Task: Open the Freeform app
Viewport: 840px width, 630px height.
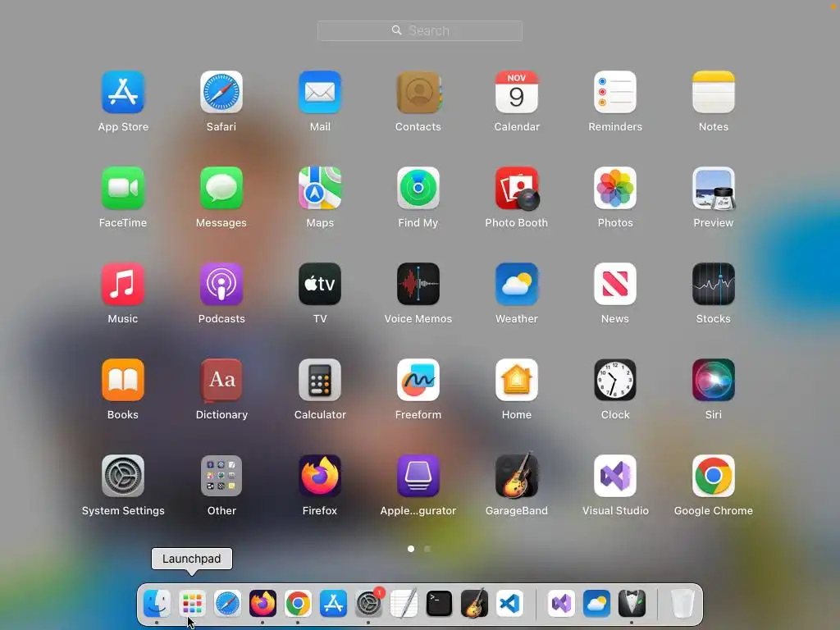Action: tap(418, 380)
